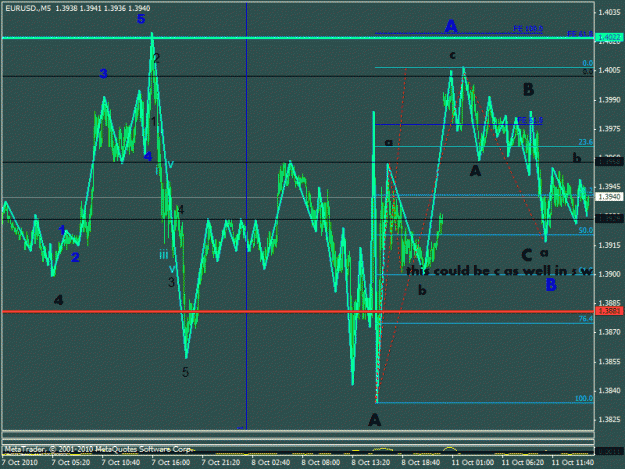This screenshot has width=625, height=469.
Task: Select the blue wave label 5 at top
Action: pyautogui.click(x=141, y=19)
